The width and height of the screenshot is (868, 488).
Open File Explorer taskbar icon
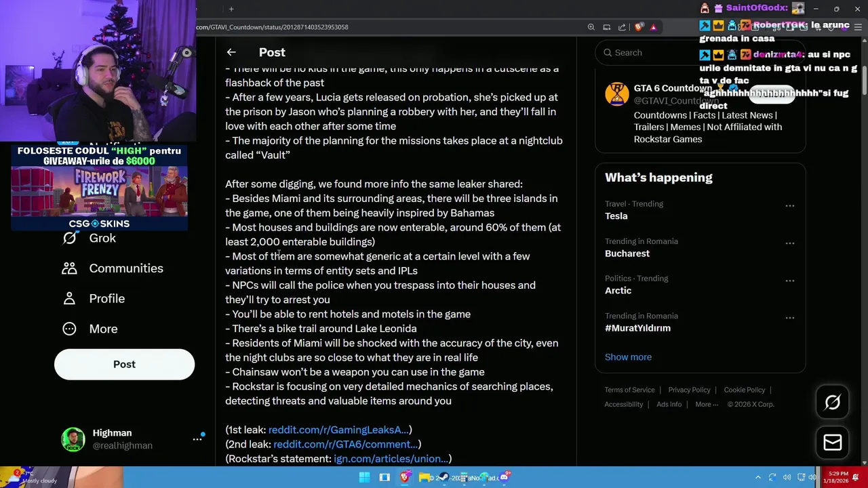tap(425, 477)
